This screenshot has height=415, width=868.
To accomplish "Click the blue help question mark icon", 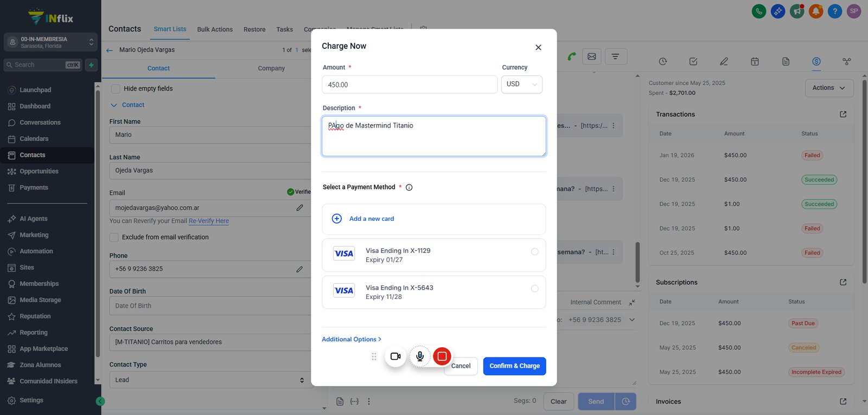I will pyautogui.click(x=835, y=11).
